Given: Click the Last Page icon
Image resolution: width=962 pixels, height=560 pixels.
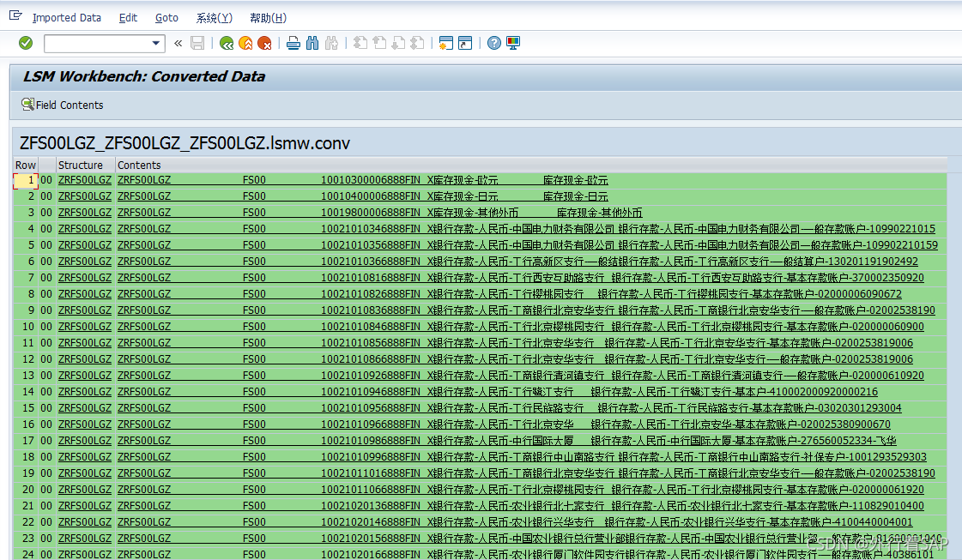Looking at the screenshot, I should (x=417, y=43).
